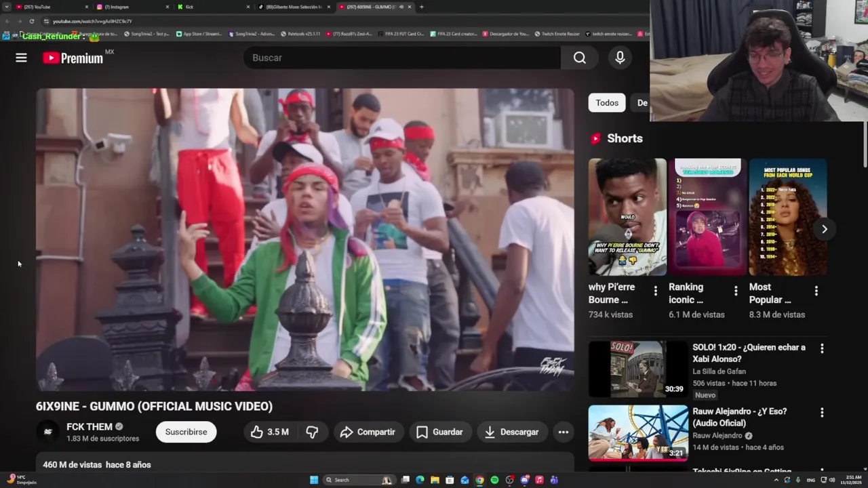Download the video with Descargar
Image resolution: width=868 pixels, height=488 pixels.
click(511, 432)
